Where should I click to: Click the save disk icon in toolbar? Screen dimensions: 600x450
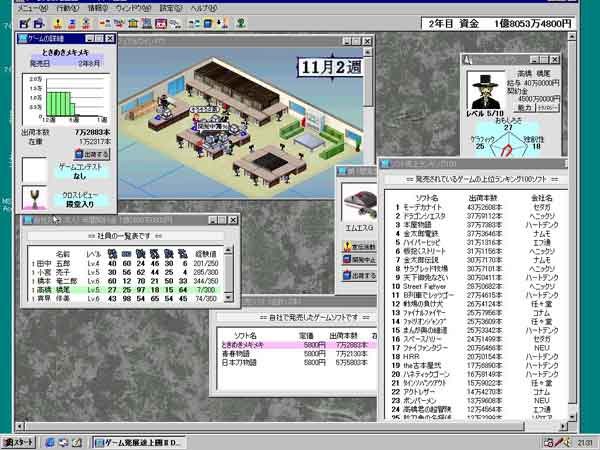point(38,21)
